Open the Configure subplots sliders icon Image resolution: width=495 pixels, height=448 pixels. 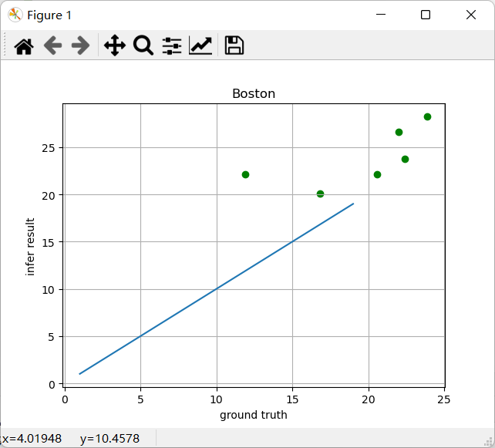[172, 46]
